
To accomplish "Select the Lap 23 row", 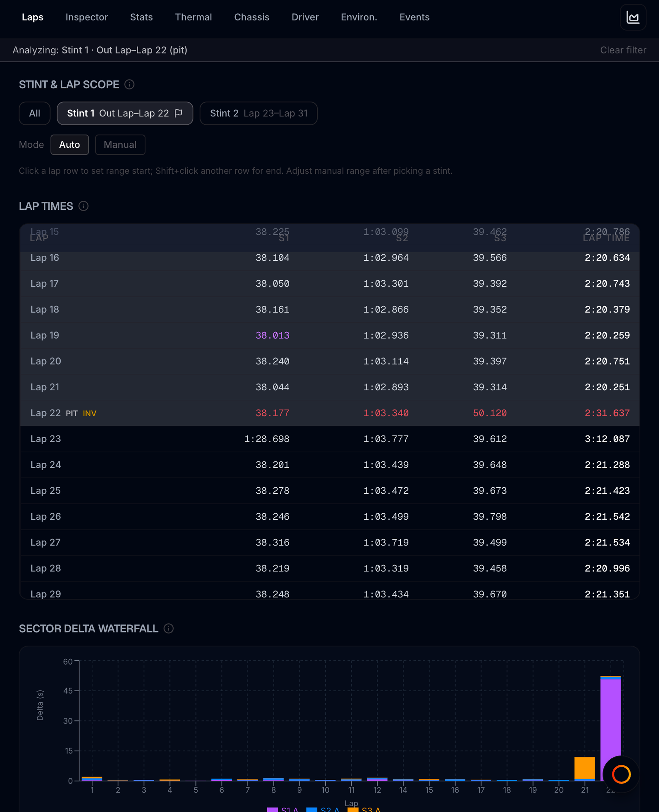I will (x=329, y=439).
